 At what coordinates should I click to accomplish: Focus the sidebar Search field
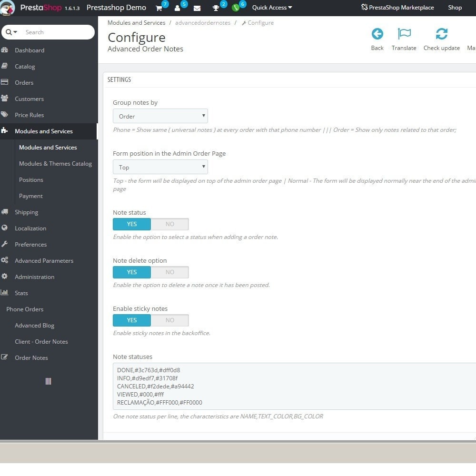58,32
